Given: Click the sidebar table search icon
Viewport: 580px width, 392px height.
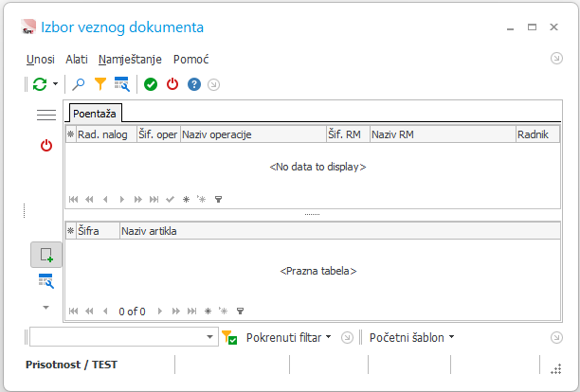Looking at the screenshot, I should [46, 281].
